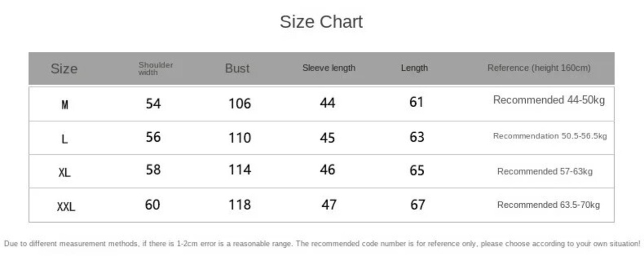644x256 pixels.
Task: Click sleeve length value 46 for XL
Action: coord(327,170)
